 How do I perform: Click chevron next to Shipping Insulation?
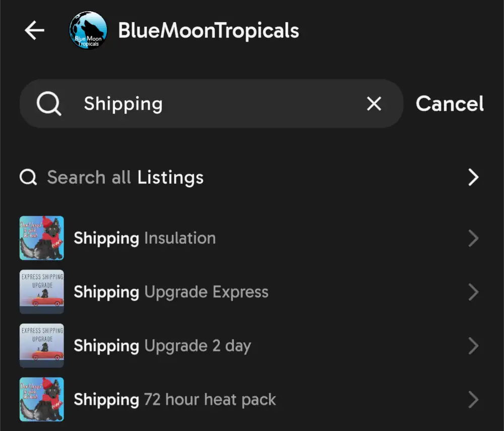(473, 238)
